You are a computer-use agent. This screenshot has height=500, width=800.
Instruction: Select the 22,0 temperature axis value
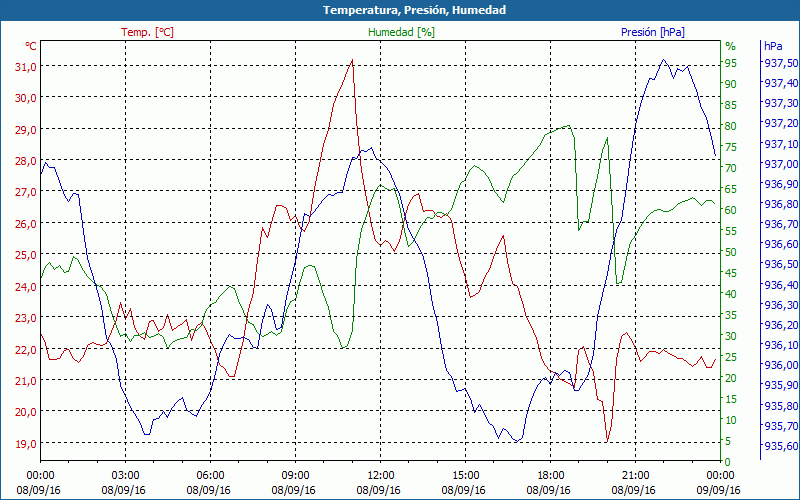point(26,349)
